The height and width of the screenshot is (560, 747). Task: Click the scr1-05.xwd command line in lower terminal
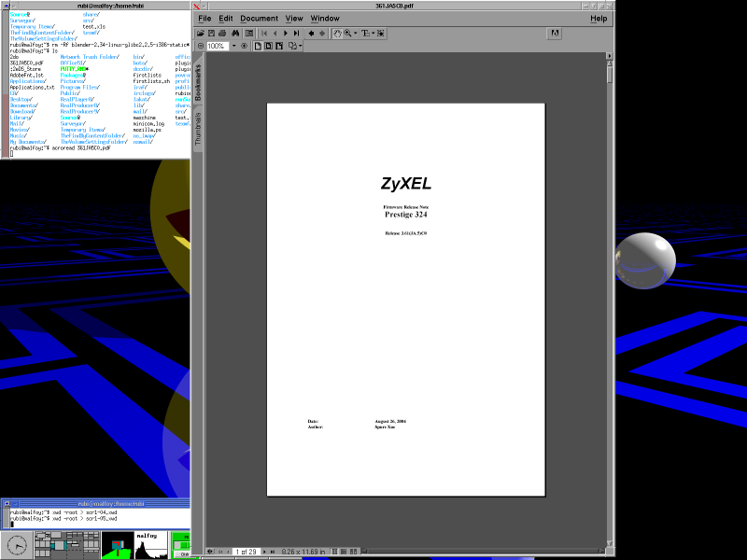point(63,519)
